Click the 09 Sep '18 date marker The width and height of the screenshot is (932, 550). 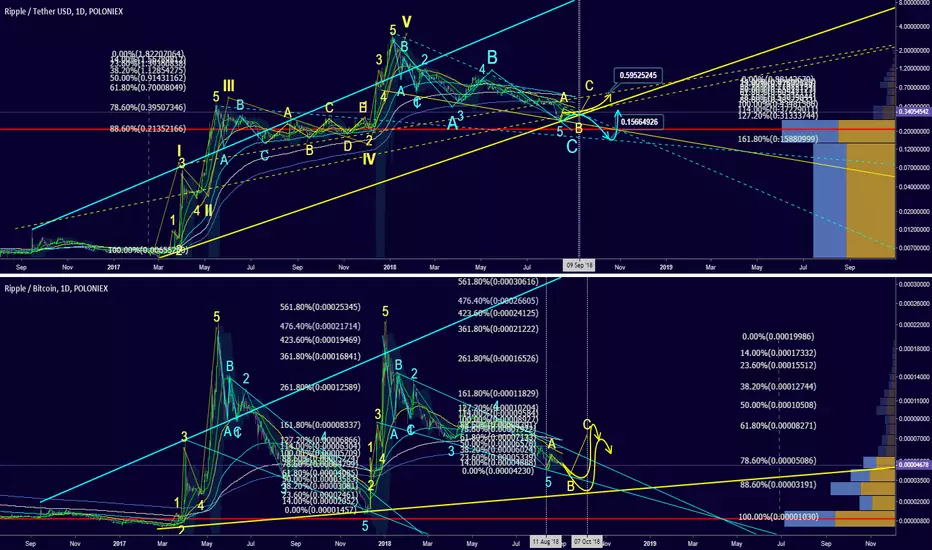[579, 266]
